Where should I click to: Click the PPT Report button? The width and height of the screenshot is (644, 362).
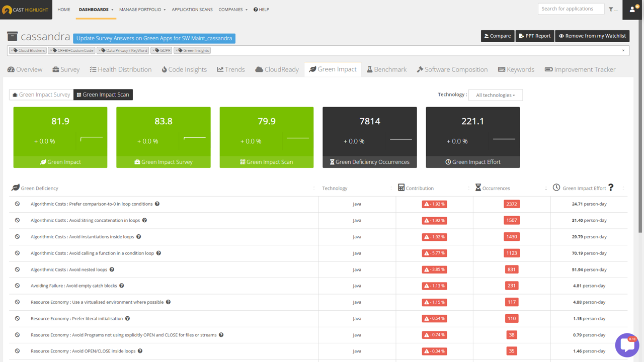point(534,36)
